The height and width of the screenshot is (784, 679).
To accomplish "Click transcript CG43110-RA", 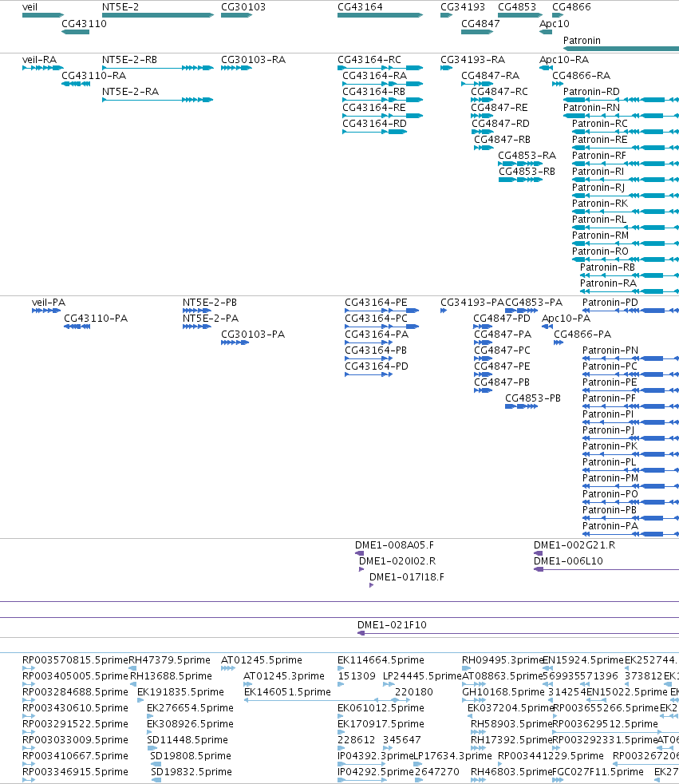I will pyautogui.click(x=94, y=76).
